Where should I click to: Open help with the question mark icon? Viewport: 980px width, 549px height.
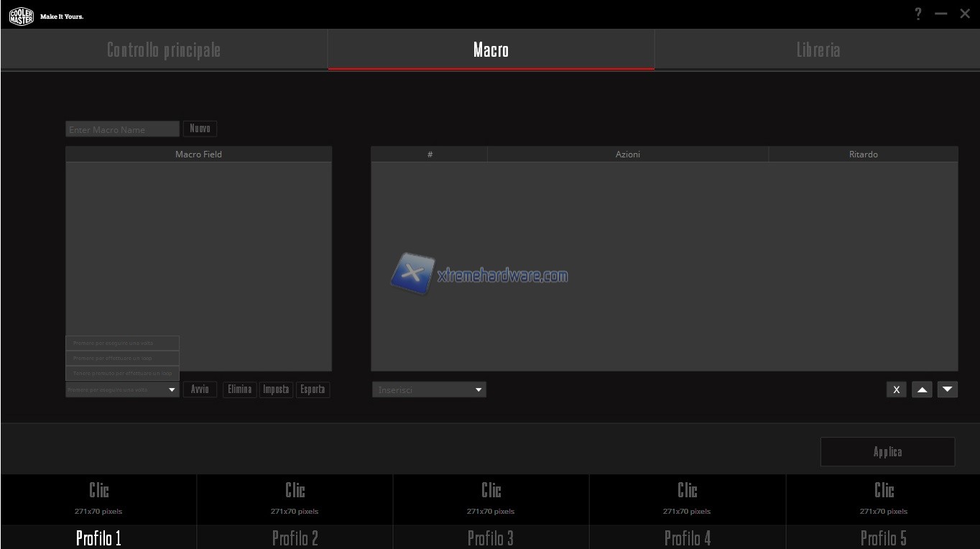[x=918, y=14]
